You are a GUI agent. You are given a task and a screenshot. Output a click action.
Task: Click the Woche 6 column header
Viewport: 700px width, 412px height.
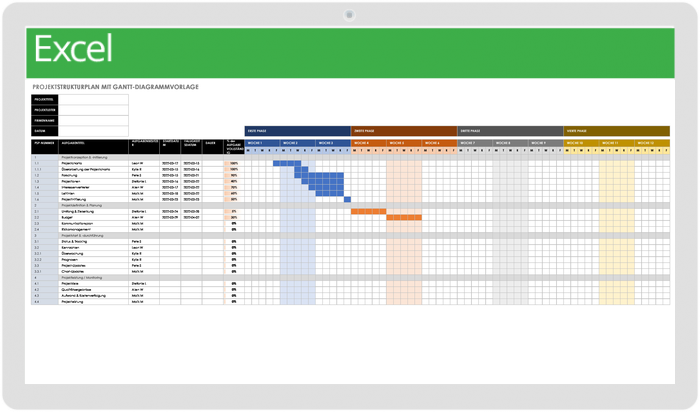point(439,143)
